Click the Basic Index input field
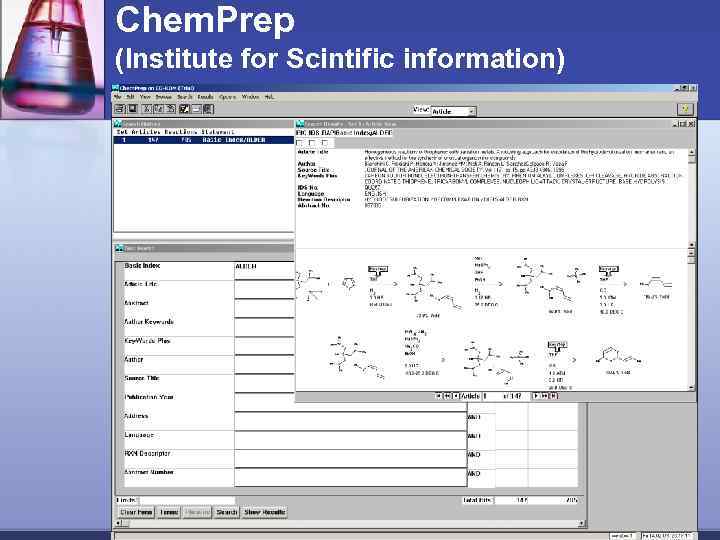Screen dimensions: 720x540 tap(264, 270)
